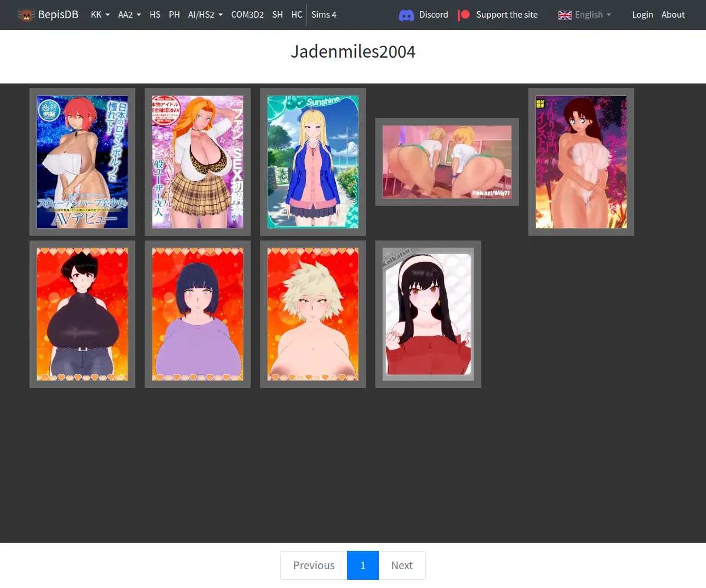706x588 pixels.
Task: Open the About page
Action: click(x=673, y=15)
